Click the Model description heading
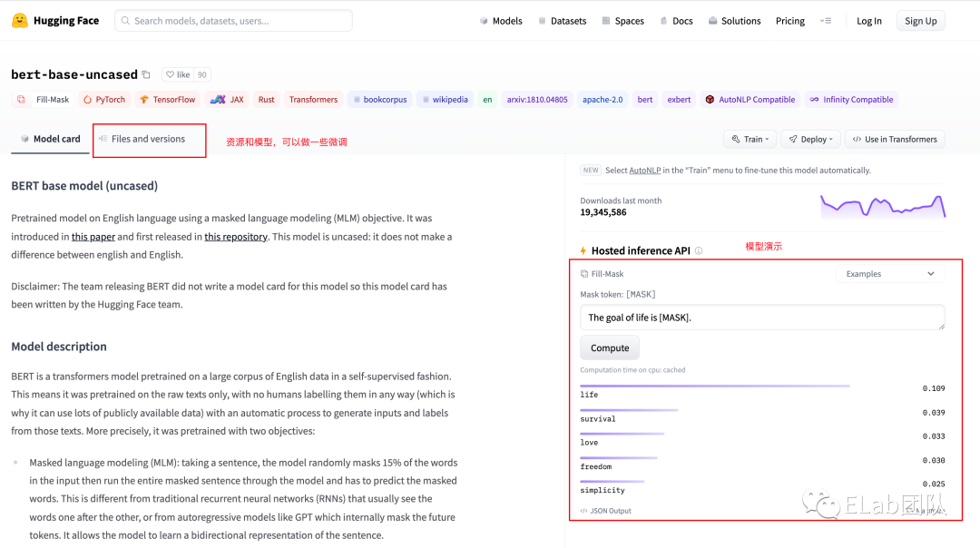The height and width of the screenshot is (548, 980). (59, 347)
